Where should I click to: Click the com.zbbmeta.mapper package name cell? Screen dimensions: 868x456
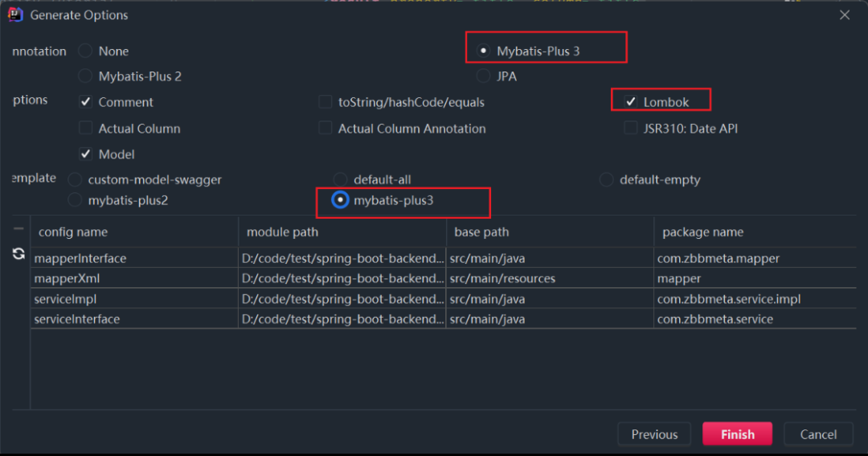[755, 258]
